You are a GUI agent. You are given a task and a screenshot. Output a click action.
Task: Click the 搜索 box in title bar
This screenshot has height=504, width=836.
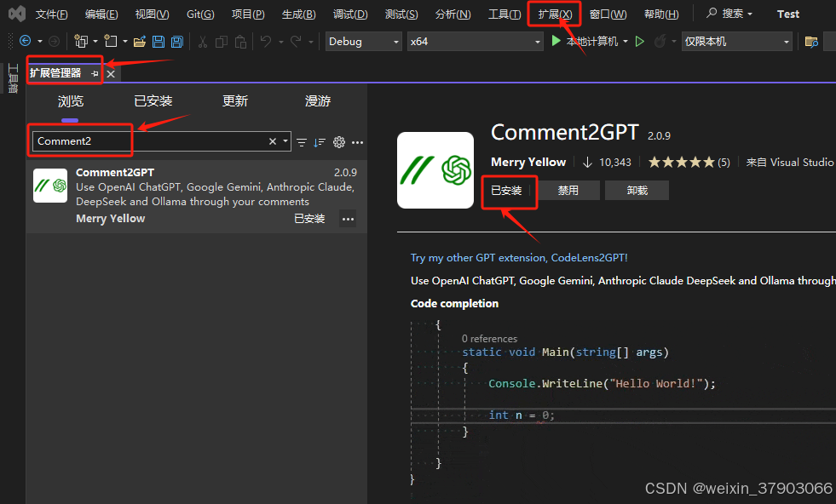tap(729, 14)
